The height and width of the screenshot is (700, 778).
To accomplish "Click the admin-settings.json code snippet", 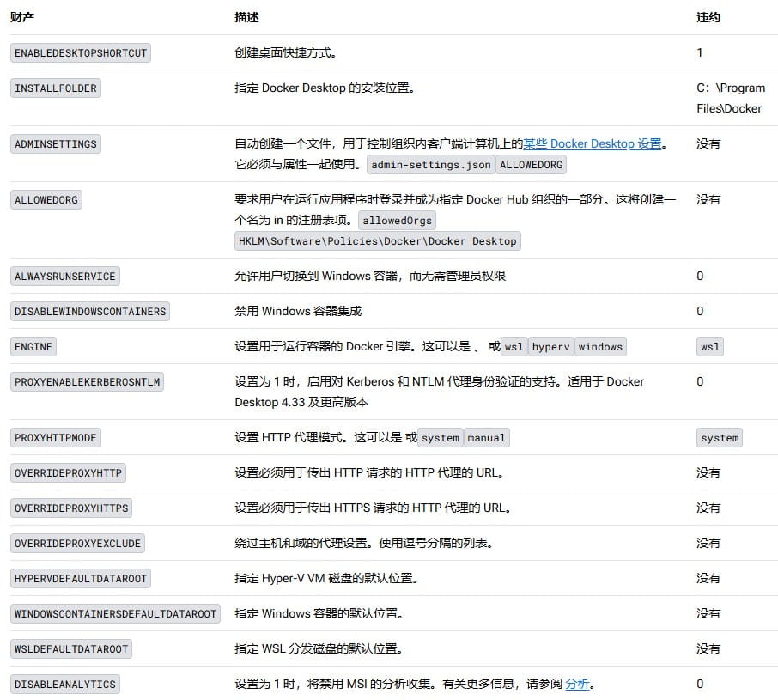I will 431,165.
